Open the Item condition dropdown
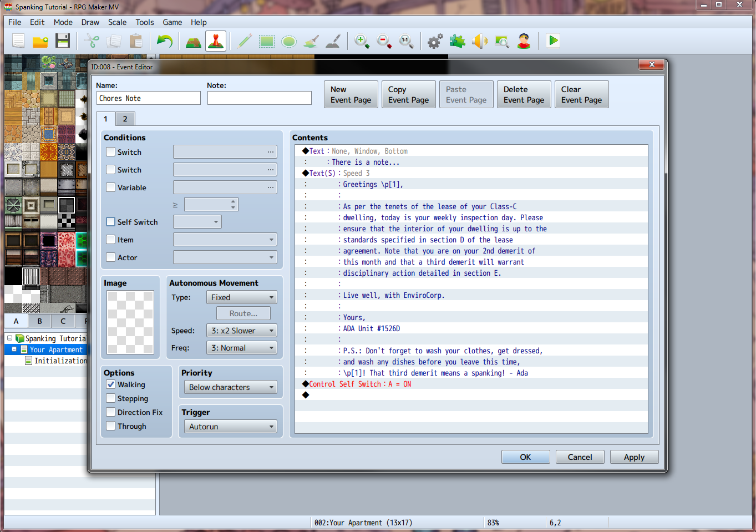The height and width of the screenshot is (532, 756). coord(225,240)
